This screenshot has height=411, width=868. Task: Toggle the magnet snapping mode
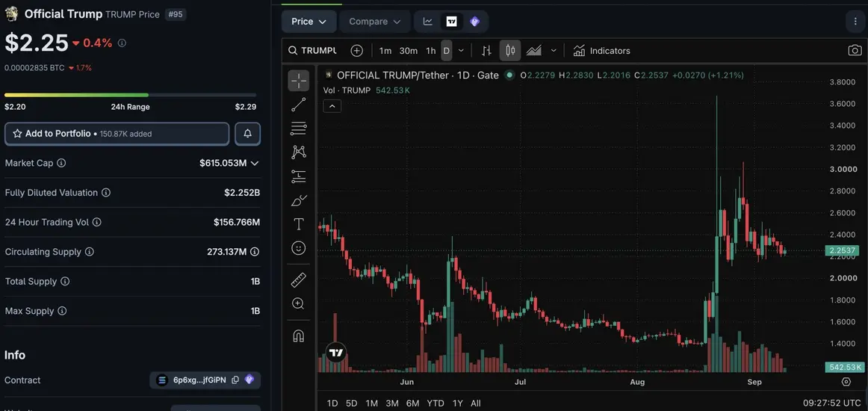[x=298, y=336]
